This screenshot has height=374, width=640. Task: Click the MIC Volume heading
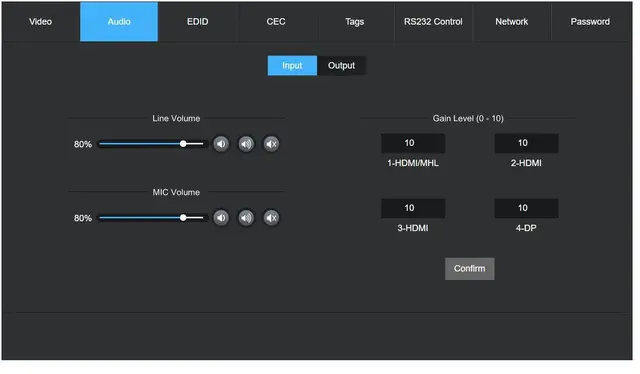(x=176, y=192)
